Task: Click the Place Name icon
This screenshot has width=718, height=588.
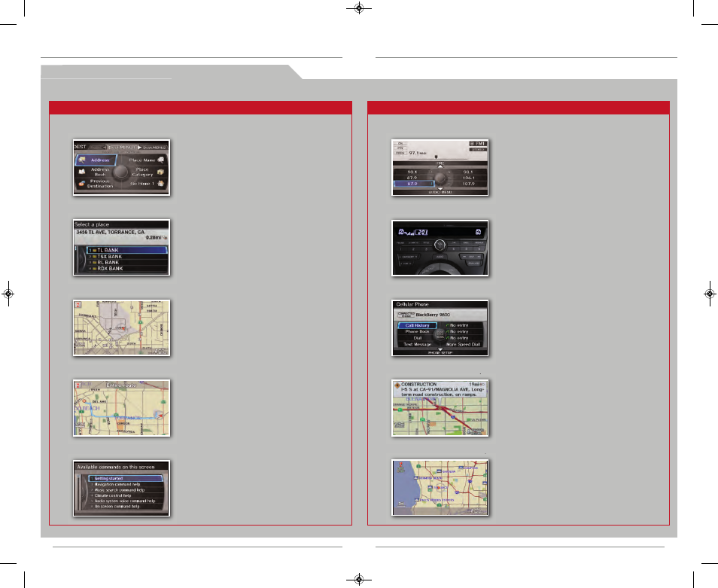Action: tap(161, 160)
